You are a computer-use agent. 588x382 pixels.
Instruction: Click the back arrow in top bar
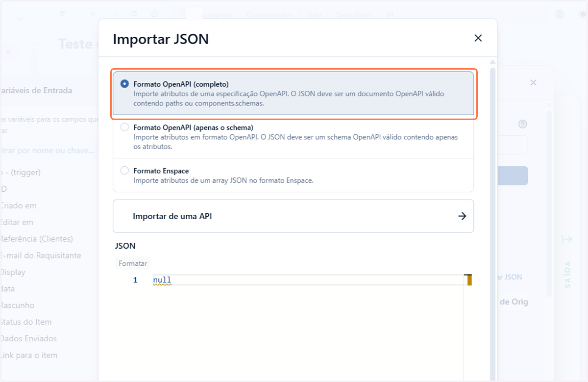click(94, 14)
